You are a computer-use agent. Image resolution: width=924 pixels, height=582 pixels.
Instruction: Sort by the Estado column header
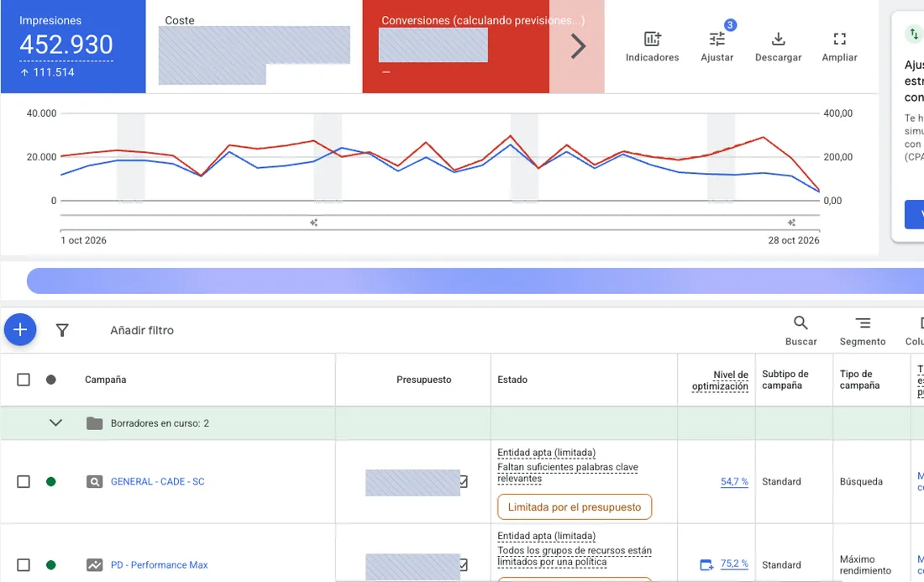click(512, 380)
